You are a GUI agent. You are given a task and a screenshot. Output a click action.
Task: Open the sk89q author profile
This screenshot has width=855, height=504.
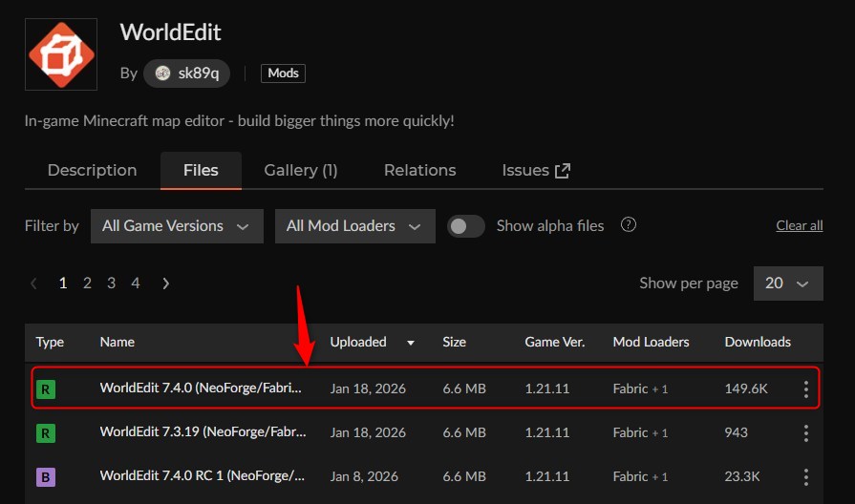tap(187, 73)
